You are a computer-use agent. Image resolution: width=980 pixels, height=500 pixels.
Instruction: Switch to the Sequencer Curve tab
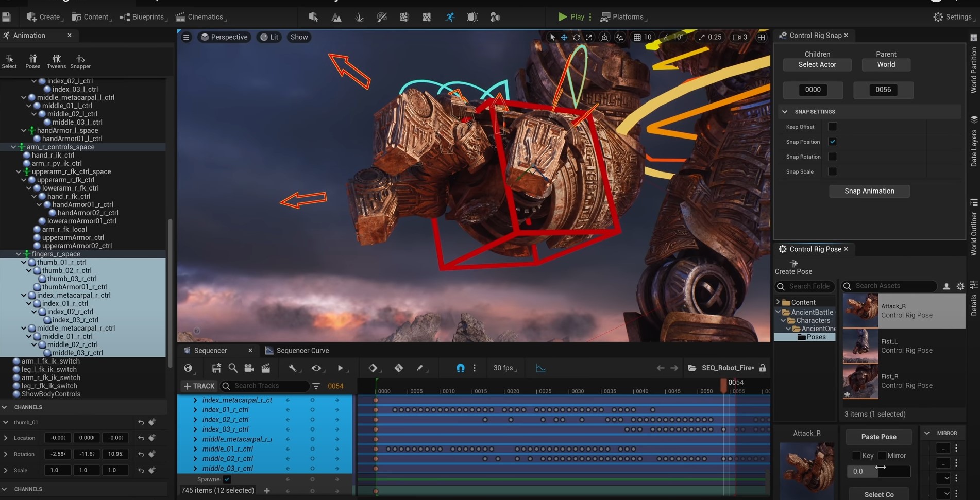coord(302,350)
